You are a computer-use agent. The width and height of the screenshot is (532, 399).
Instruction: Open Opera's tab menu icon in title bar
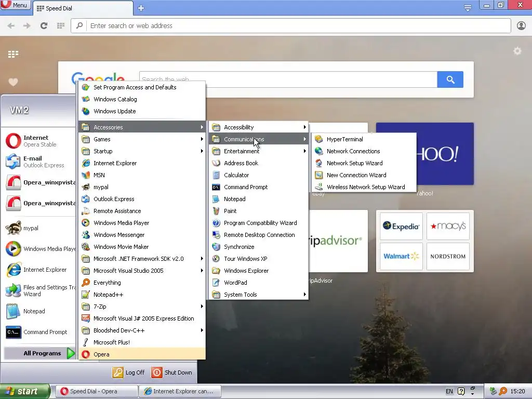pos(468,8)
